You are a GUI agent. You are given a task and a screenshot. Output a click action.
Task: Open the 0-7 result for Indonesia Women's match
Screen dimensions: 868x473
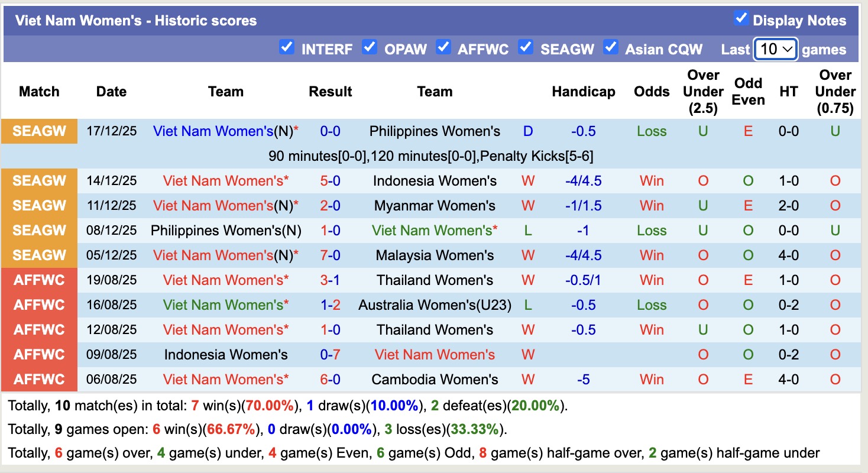pos(330,355)
